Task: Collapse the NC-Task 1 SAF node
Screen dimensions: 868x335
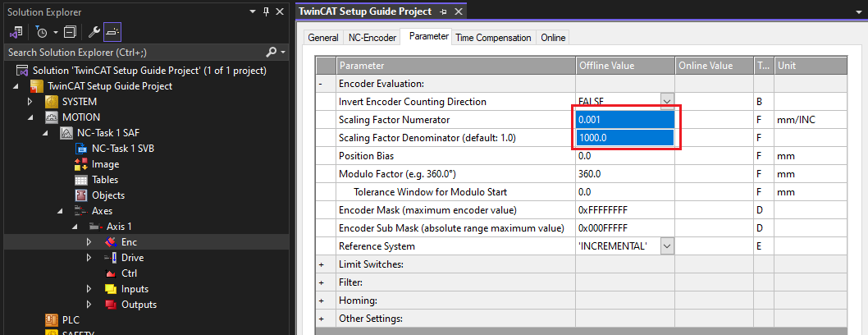Action: [x=46, y=133]
